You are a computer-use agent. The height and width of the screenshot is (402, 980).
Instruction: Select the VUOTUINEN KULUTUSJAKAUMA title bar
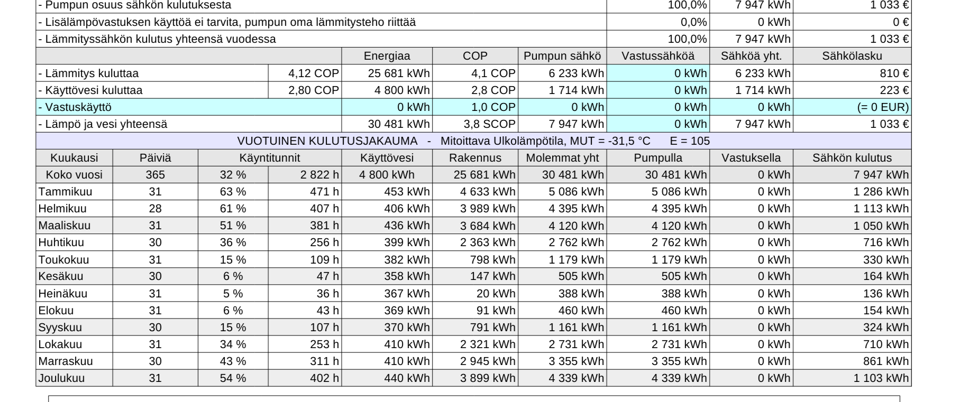pos(473,141)
